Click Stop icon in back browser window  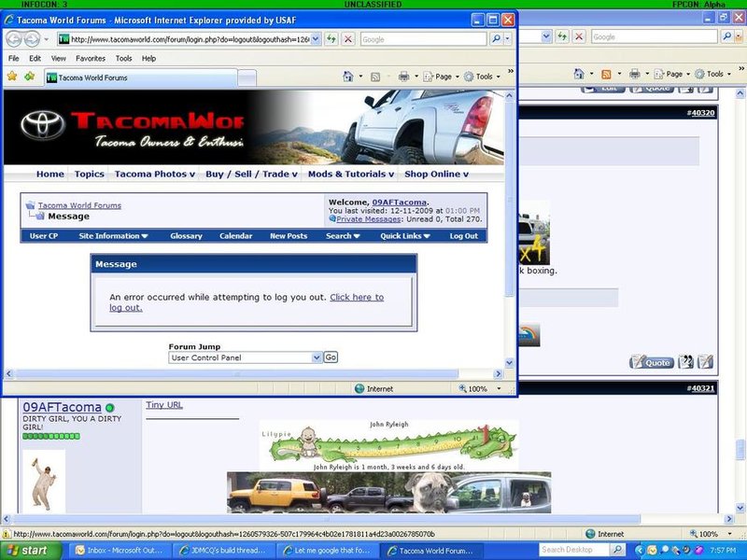[579, 36]
